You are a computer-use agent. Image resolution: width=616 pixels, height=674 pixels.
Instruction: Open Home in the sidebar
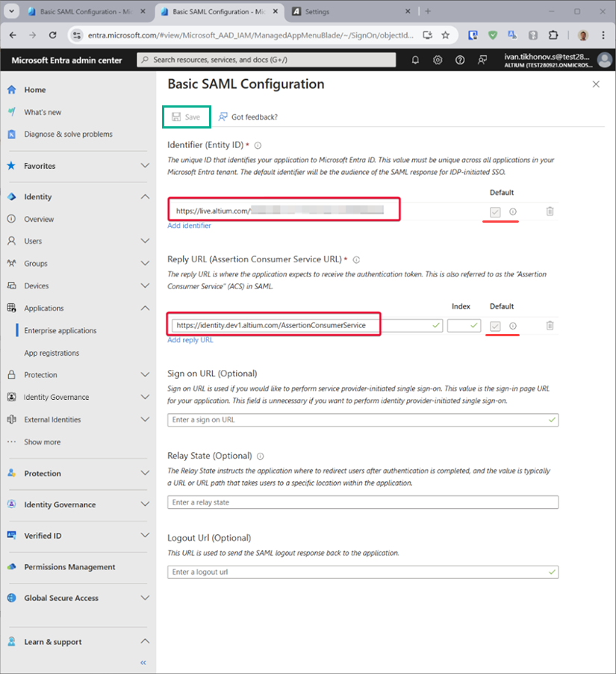click(35, 90)
